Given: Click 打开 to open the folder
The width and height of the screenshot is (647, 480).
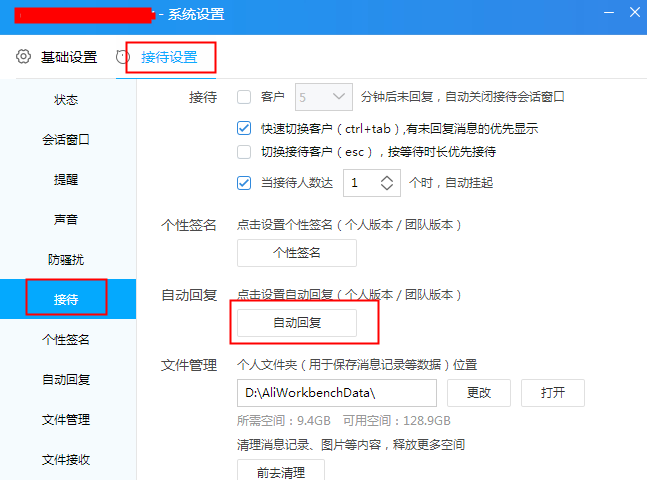Looking at the screenshot, I should (553, 393).
